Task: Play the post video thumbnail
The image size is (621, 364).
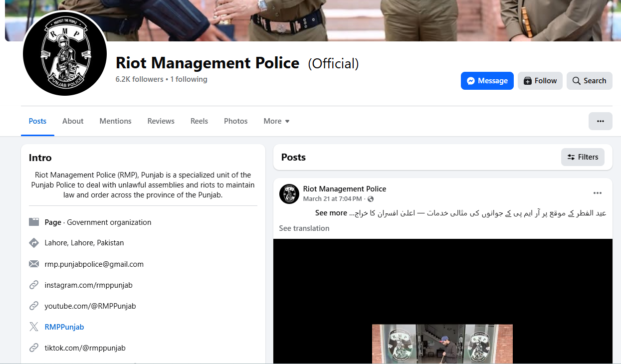Action: tap(442, 301)
